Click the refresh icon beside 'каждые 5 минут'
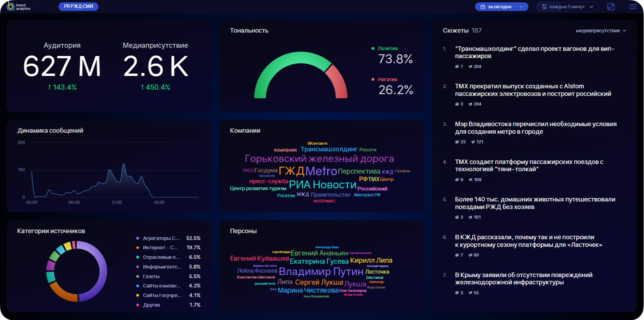The image size is (644, 320). point(544,7)
